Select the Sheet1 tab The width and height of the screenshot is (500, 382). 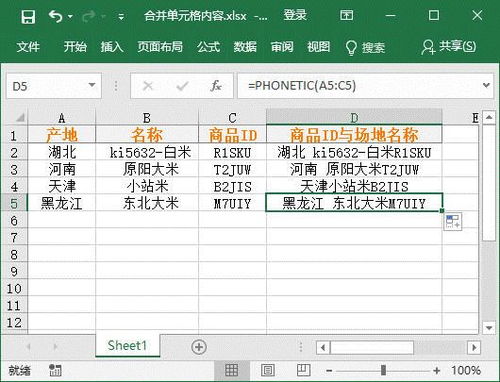127,345
